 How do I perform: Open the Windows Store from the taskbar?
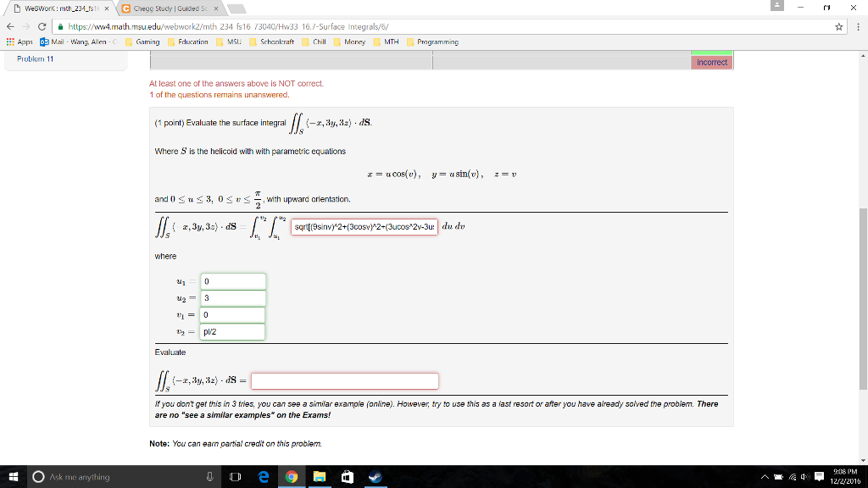[x=348, y=476]
